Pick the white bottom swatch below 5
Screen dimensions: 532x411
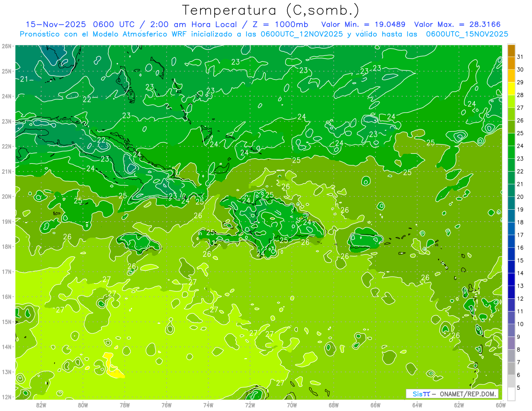[511, 393]
